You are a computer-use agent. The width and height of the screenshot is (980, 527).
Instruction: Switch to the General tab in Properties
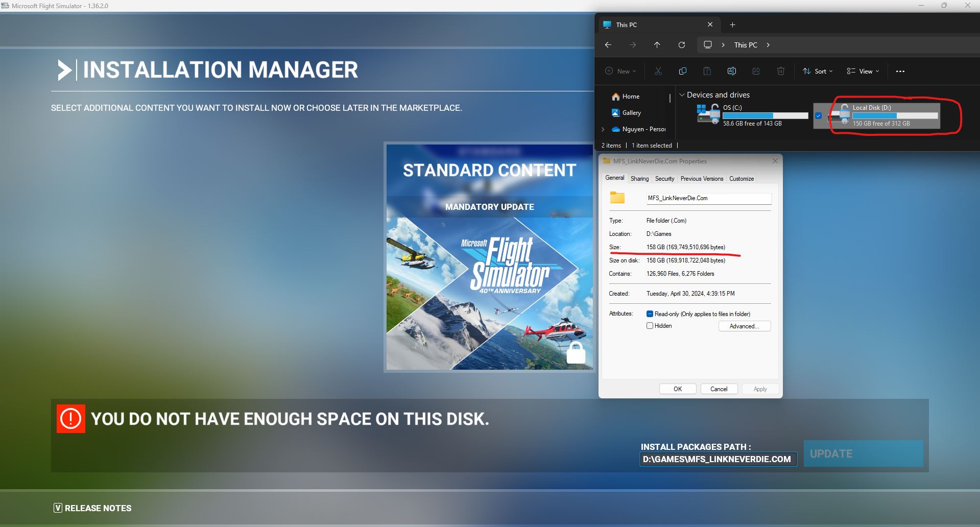click(x=615, y=178)
